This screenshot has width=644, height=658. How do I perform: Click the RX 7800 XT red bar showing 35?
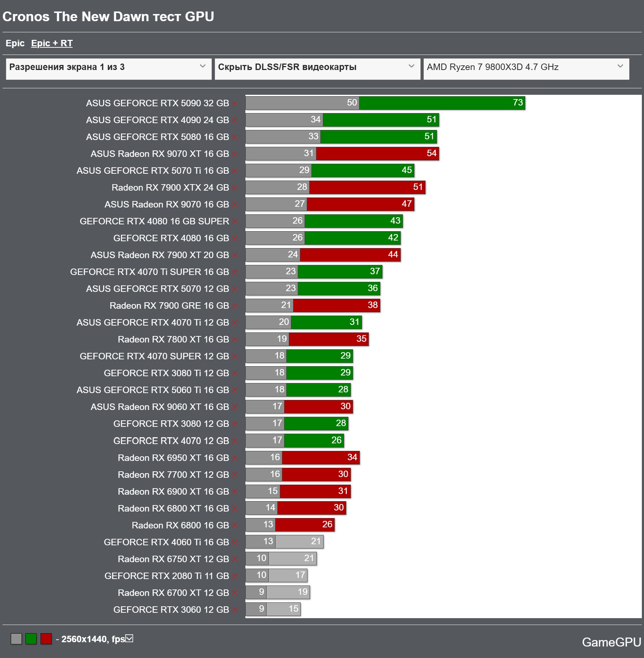(x=329, y=339)
